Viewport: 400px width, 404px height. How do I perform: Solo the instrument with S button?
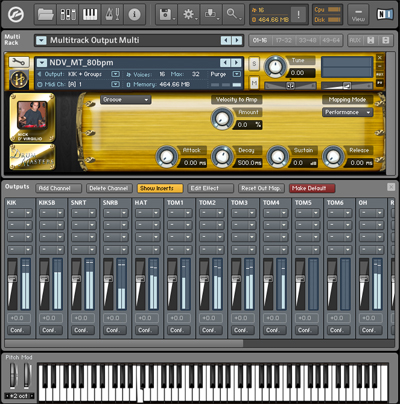[x=254, y=63]
